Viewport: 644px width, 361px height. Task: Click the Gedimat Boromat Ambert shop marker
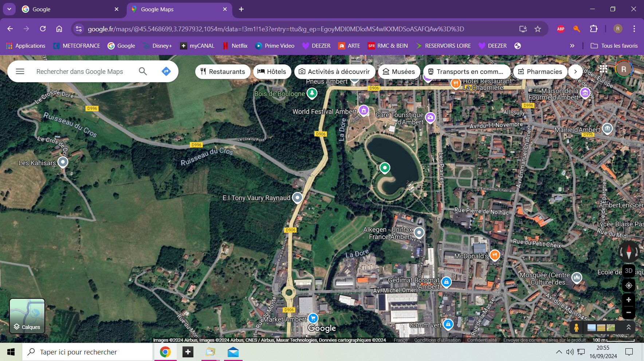446,282
